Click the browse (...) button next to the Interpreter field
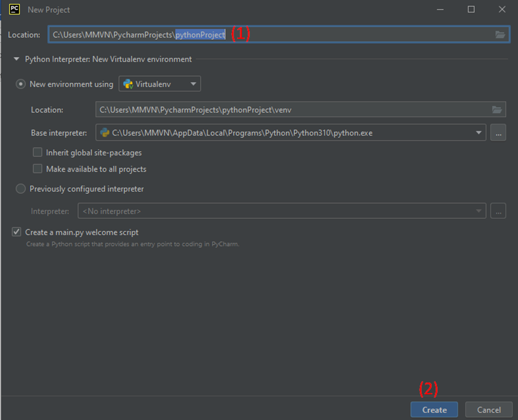 (498, 211)
